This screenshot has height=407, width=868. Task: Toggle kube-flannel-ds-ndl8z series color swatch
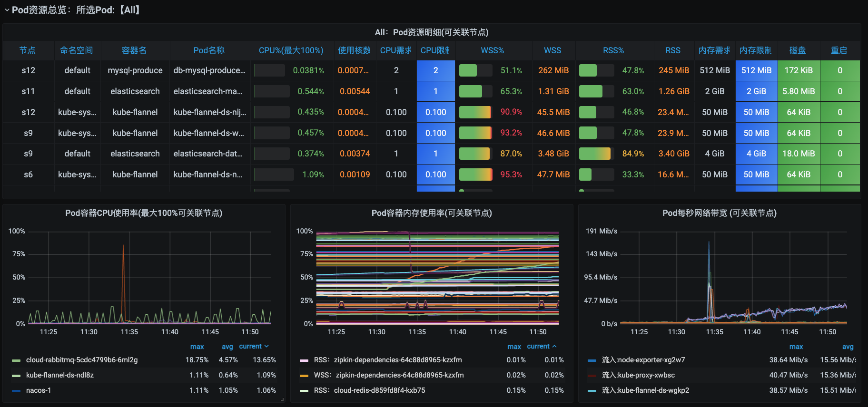(16, 376)
